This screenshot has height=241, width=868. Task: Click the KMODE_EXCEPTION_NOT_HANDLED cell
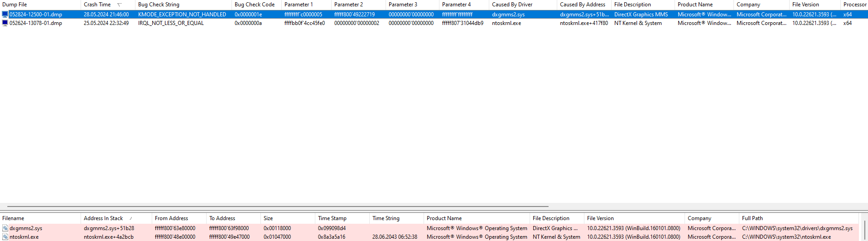182,15
